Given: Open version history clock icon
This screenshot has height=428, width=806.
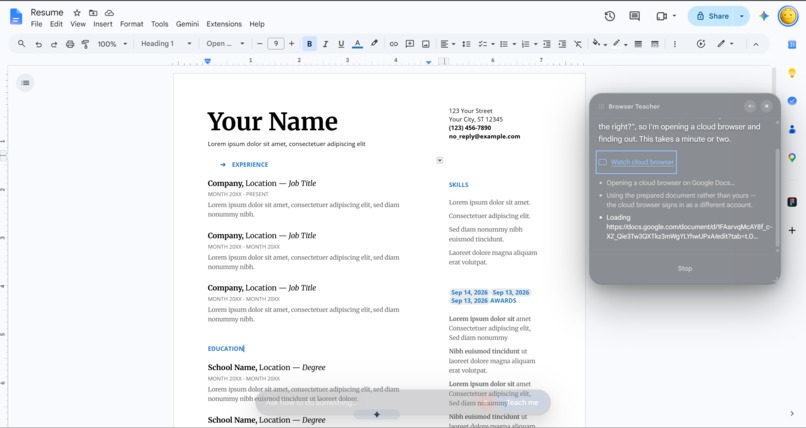Looking at the screenshot, I should point(610,16).
